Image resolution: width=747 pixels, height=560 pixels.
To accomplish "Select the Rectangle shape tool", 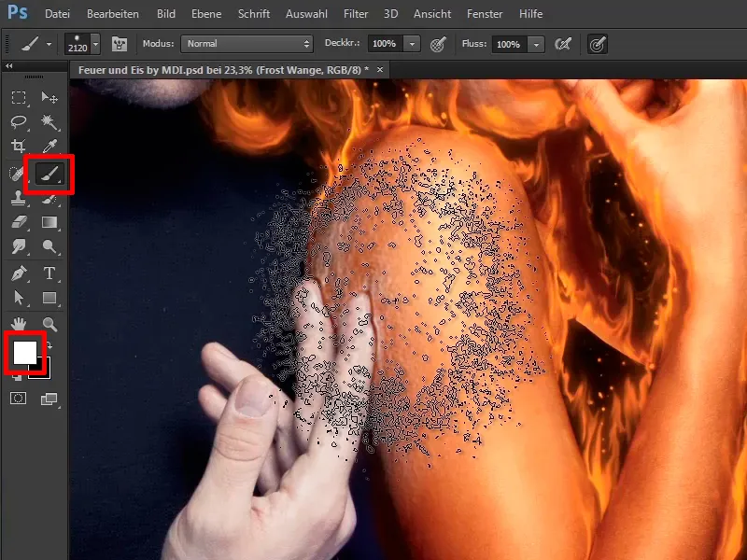I will [x=49, y=298].
